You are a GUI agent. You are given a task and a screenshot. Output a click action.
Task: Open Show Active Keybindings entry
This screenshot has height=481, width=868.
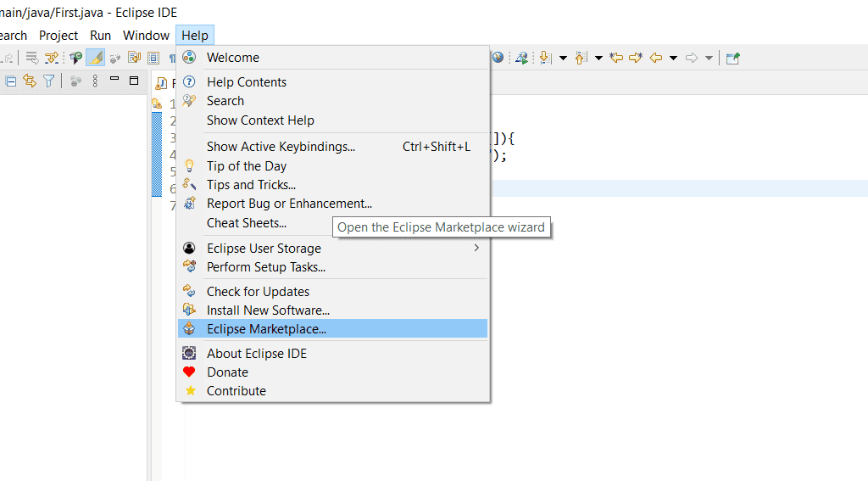pyautogui.click(x=332, y=147)
